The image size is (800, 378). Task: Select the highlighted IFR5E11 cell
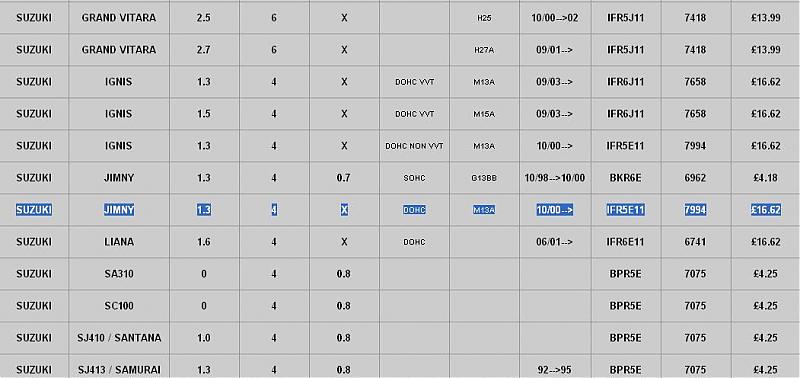pyautogui.click(x=626, y=210)
